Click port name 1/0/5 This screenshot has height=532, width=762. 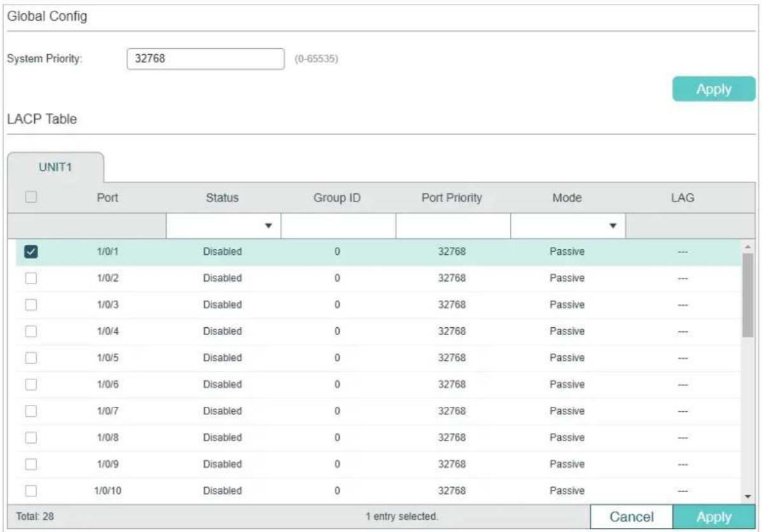tap(107, 358)
